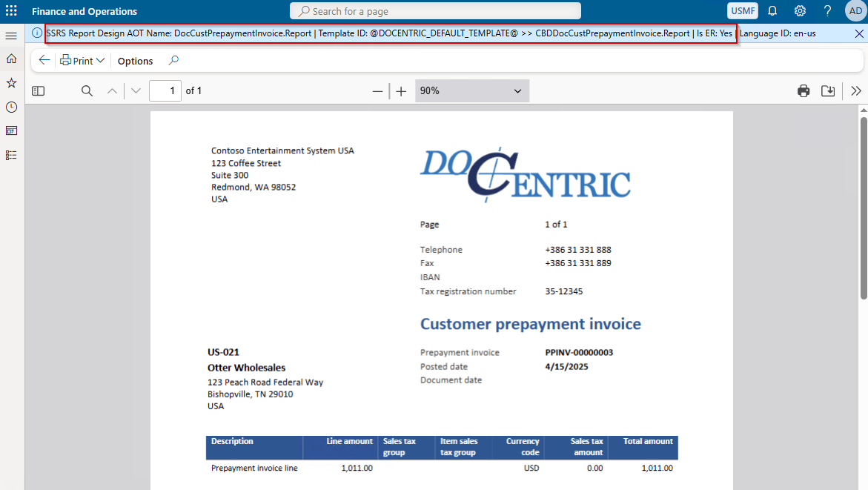
Task: Select tax registration number 35-12345
Action: pos(563,291)
